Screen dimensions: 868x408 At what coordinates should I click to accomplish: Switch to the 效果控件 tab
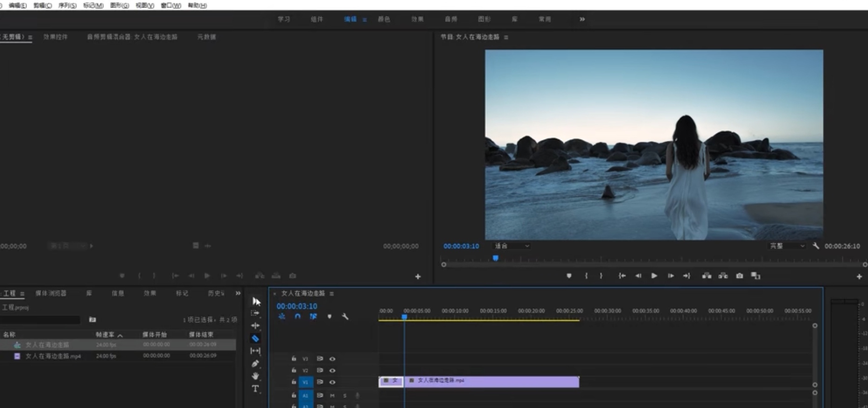pyautogui.click(x=55, y=37)
